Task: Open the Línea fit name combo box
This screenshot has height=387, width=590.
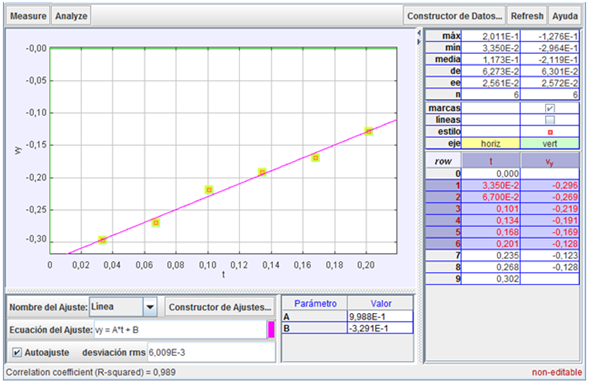Action: tap(123, 307)
